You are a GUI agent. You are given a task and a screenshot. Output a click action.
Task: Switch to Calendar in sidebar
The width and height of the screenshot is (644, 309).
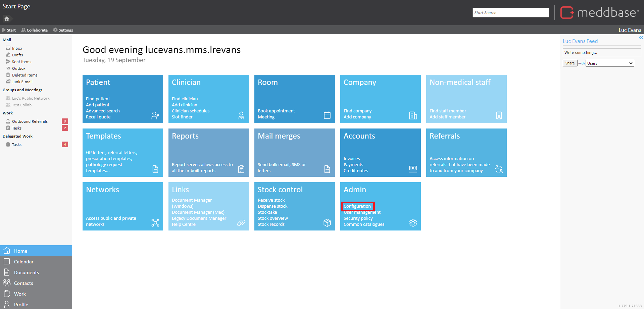pyautogui.click(x=23, y=262)
